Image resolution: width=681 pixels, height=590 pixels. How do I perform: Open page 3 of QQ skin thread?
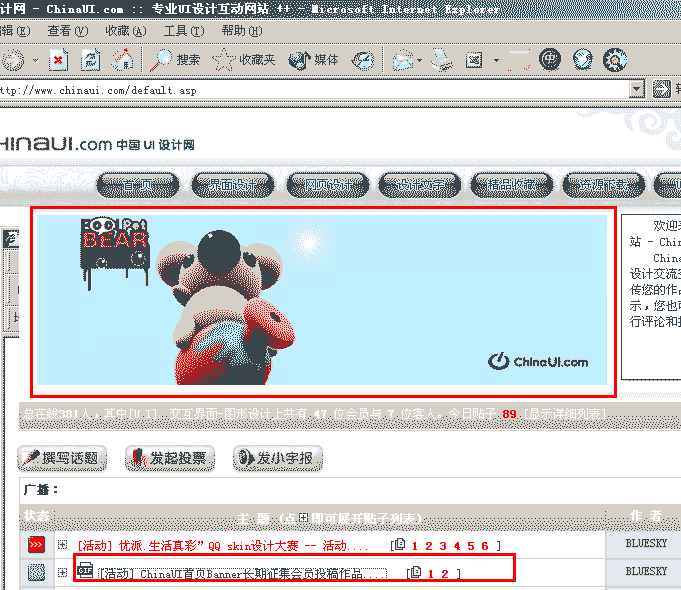[443, 546]
